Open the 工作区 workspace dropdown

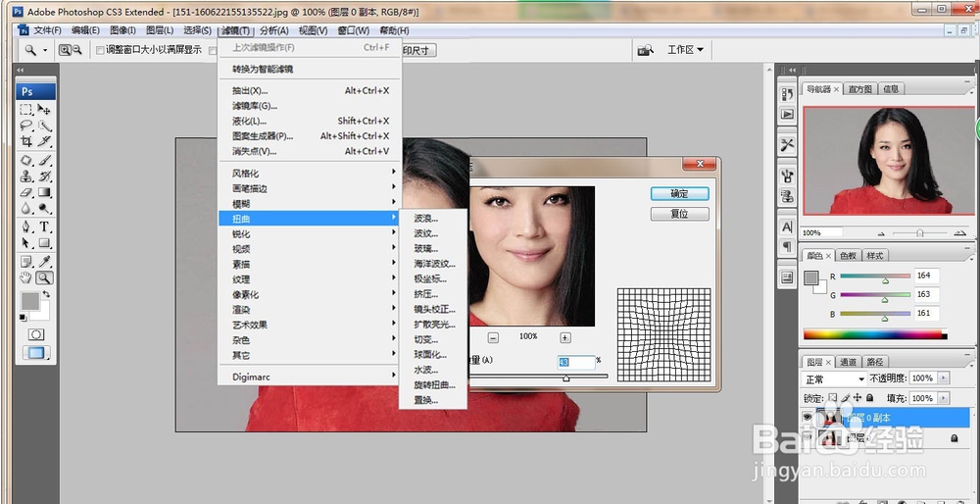click(x=685, y=50)
